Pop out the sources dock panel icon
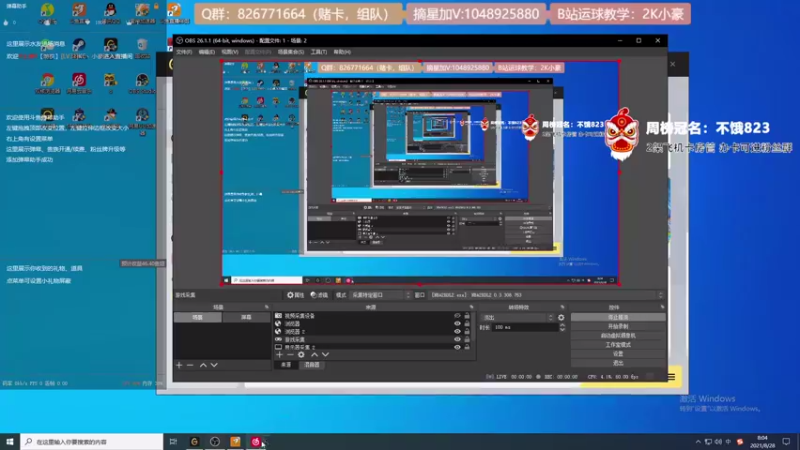Screen dimensions: 800x450 (471, 307)
